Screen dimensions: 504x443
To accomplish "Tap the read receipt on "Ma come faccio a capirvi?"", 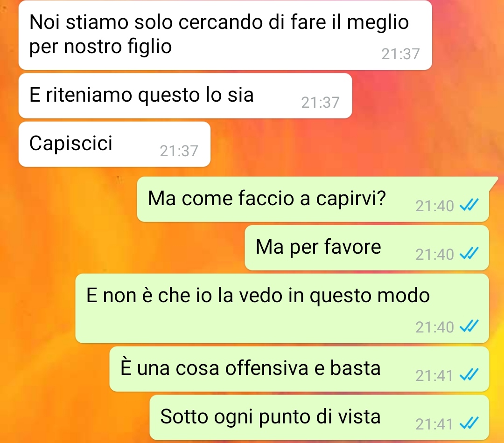I will [469, 205].
